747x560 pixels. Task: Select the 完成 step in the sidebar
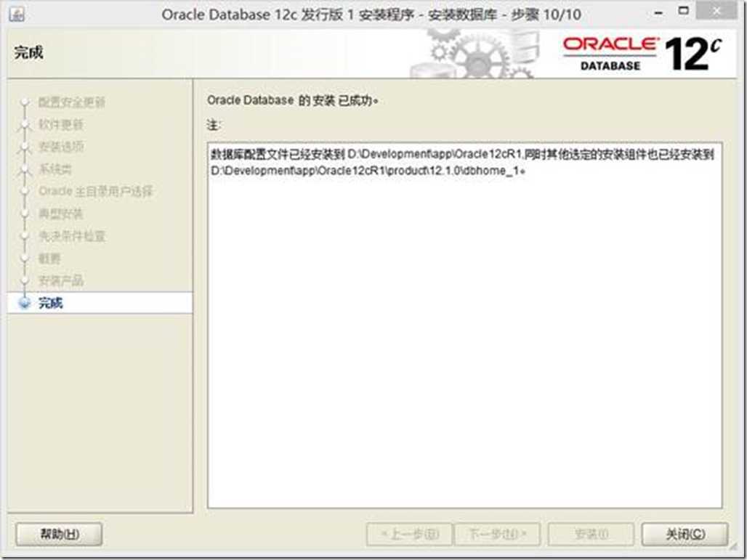click(x=100, y=303)
